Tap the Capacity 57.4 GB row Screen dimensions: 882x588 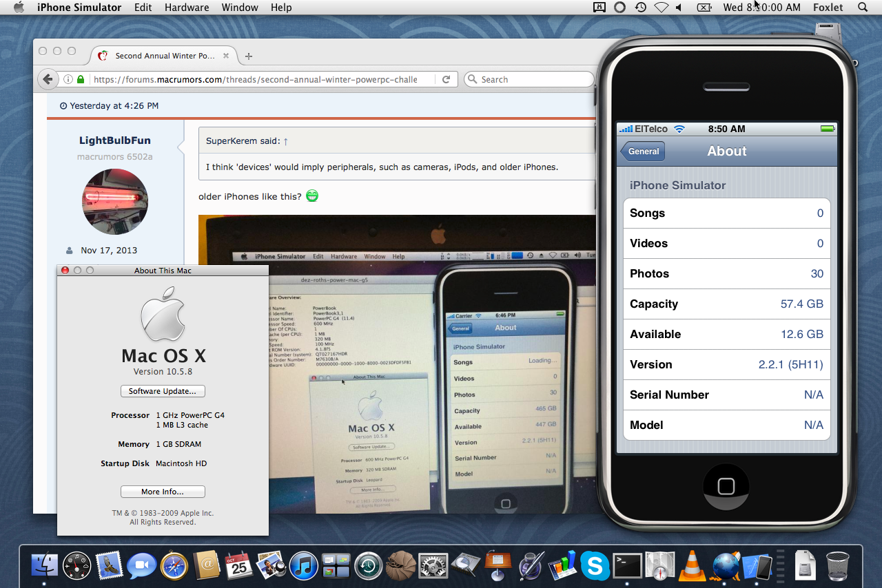coord(726,304)
